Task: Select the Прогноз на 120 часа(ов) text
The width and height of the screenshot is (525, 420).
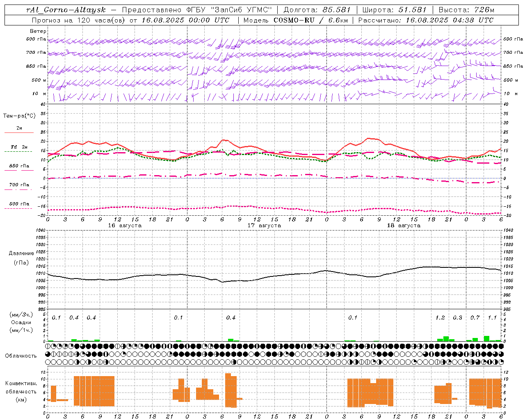Action: (x=79, y=20)
